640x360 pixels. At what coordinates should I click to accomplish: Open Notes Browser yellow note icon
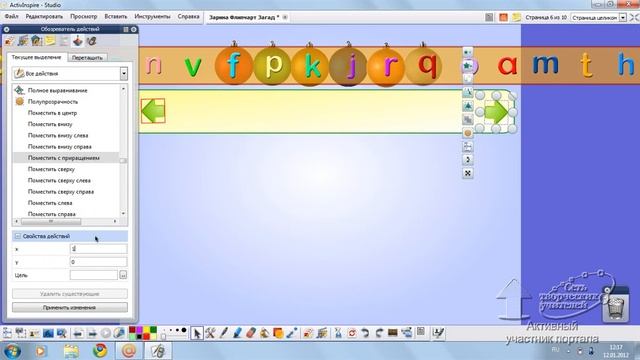click(x=50, y=41)
